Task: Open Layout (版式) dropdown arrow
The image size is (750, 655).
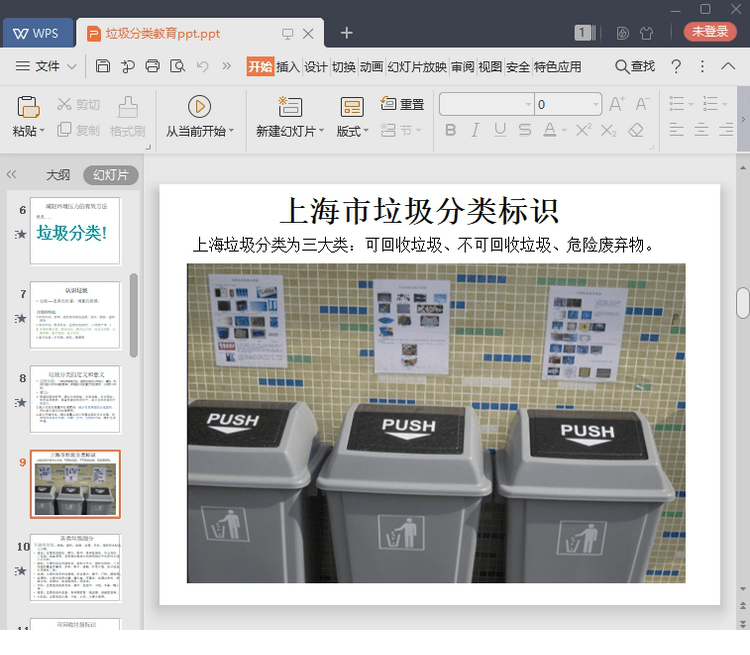Action: 366,131
